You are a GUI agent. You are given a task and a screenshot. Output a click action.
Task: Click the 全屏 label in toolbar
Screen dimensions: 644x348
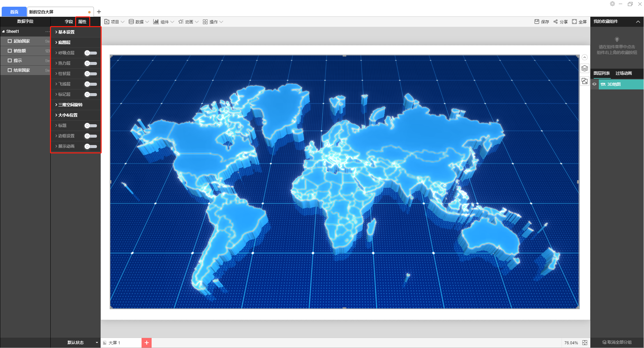tap(583, 22)
